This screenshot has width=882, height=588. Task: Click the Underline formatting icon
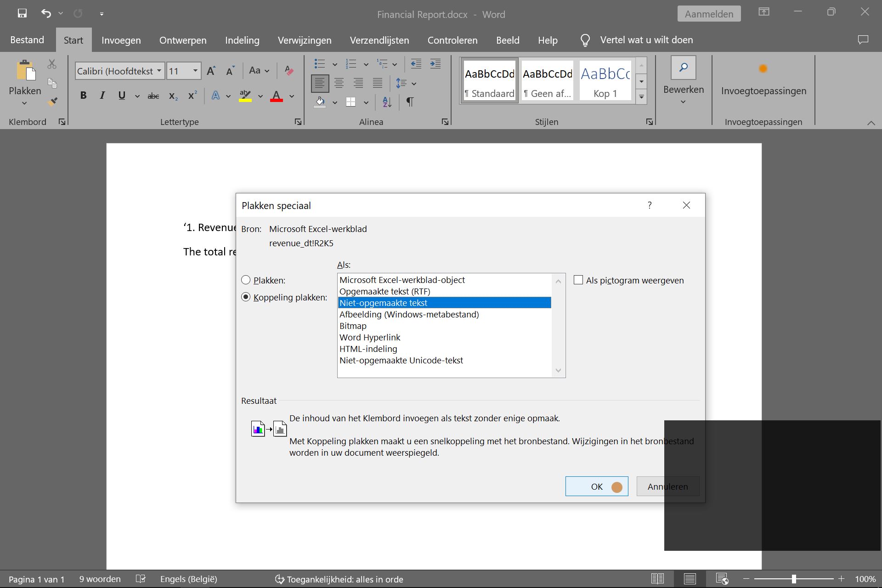121,96
